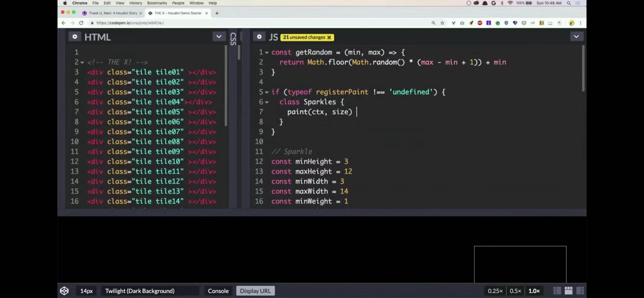Go forward in browser history
The image size is (644, 298).
pos(72,23)
